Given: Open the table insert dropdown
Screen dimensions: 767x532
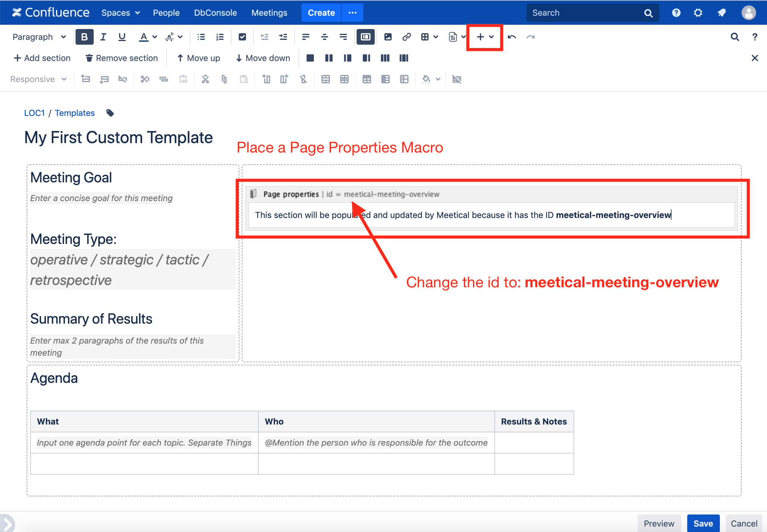Looking at the screenshot, I should click(x=429, y=37).
